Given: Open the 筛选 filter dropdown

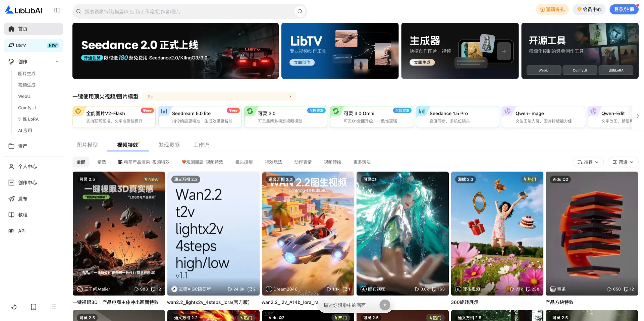Looking at the screenshot, I should 623,162.
